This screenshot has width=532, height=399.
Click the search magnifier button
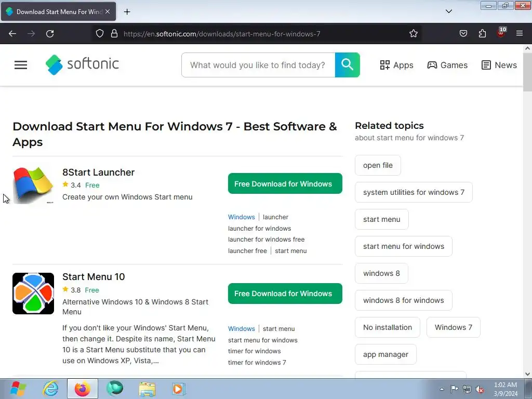click(x=347, y=65)
